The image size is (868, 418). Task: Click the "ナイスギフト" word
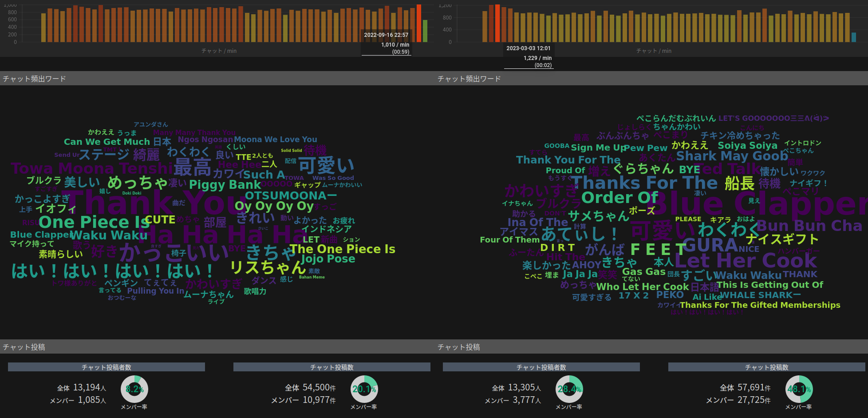coord(782,239)
